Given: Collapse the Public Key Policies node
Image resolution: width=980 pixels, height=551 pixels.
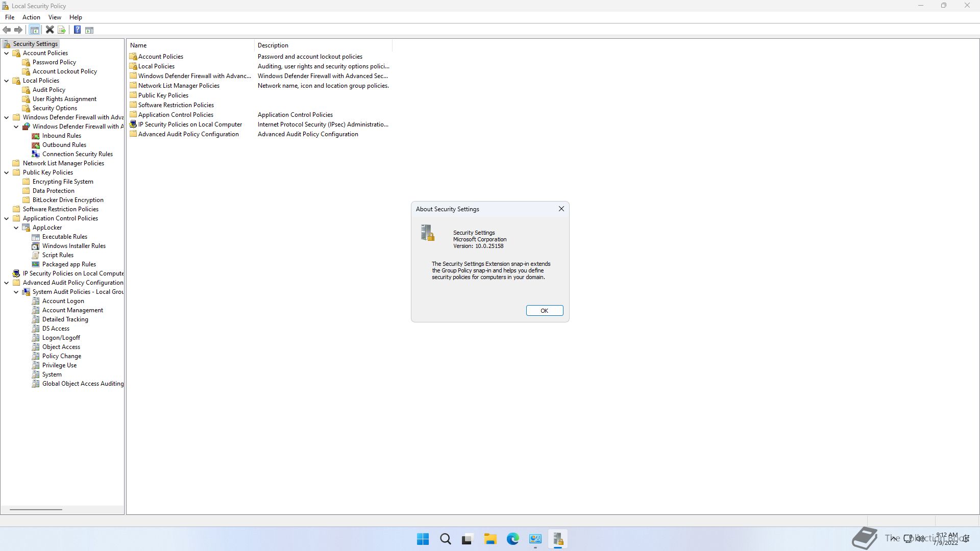Looking at the screenshot, I should (7, 172).
